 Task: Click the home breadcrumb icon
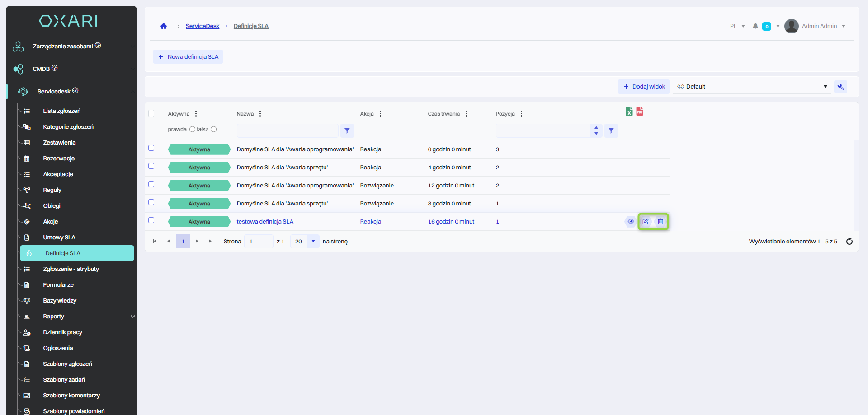(x=164, y=26)
